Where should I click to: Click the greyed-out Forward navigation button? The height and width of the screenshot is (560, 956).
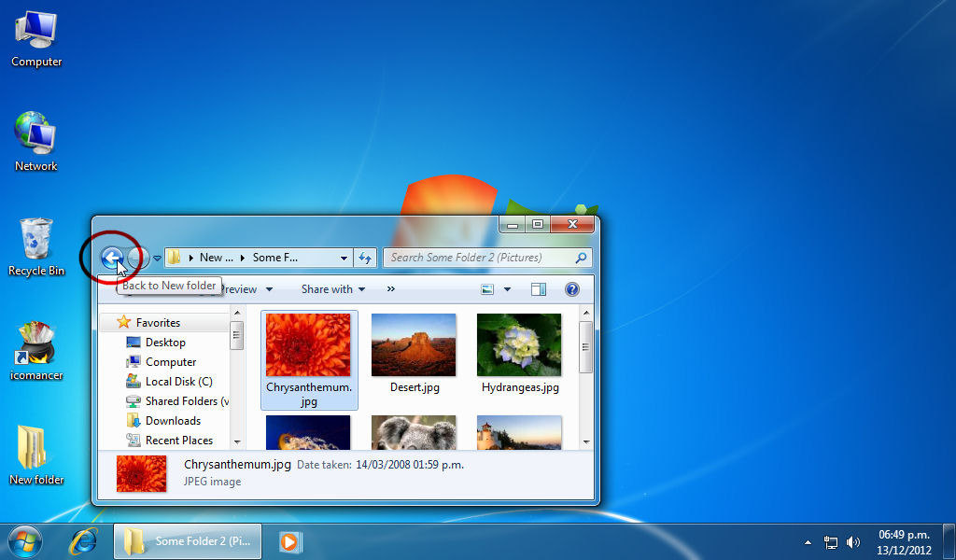click(x=138, y=258)
